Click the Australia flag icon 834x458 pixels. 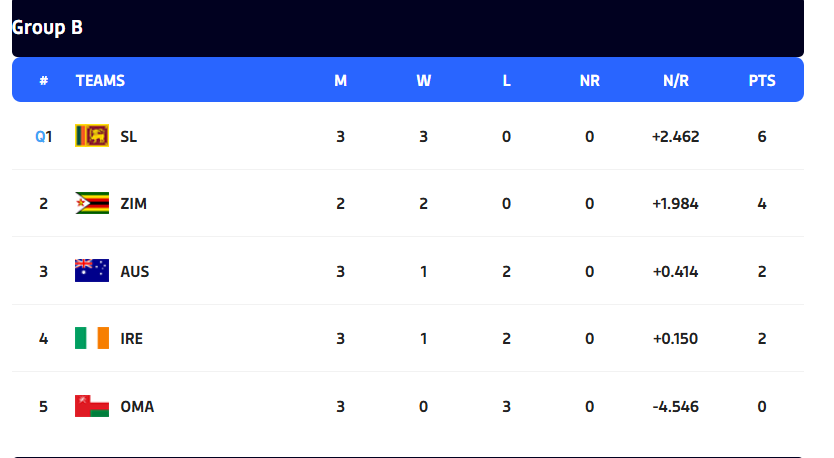pos(92,271)
